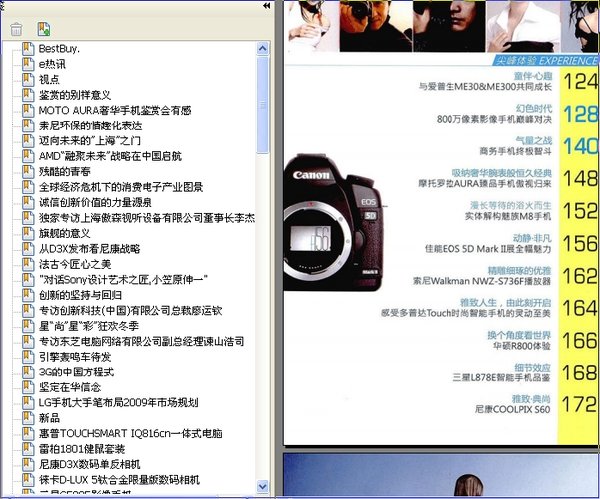The width and height of the screenshot is (600, 499).
Task: Click text 与爱普生ME30&ME300共同成长
Action: pyautogui.click(x=485, y=86)
